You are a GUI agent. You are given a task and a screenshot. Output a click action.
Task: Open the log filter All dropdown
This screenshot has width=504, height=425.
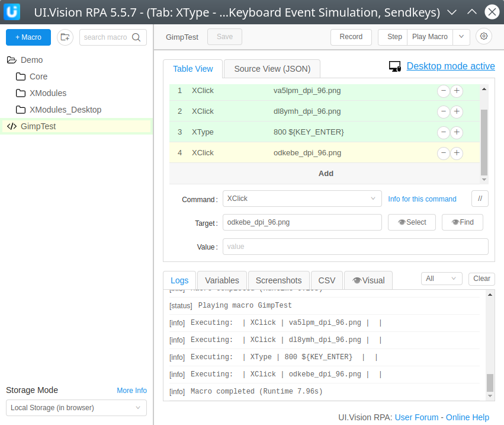[441, 279]
